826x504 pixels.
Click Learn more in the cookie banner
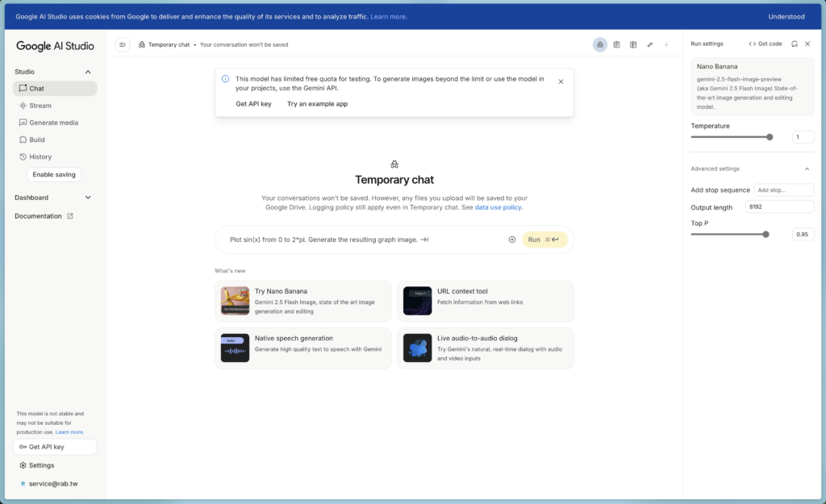(x=388, y=17)
